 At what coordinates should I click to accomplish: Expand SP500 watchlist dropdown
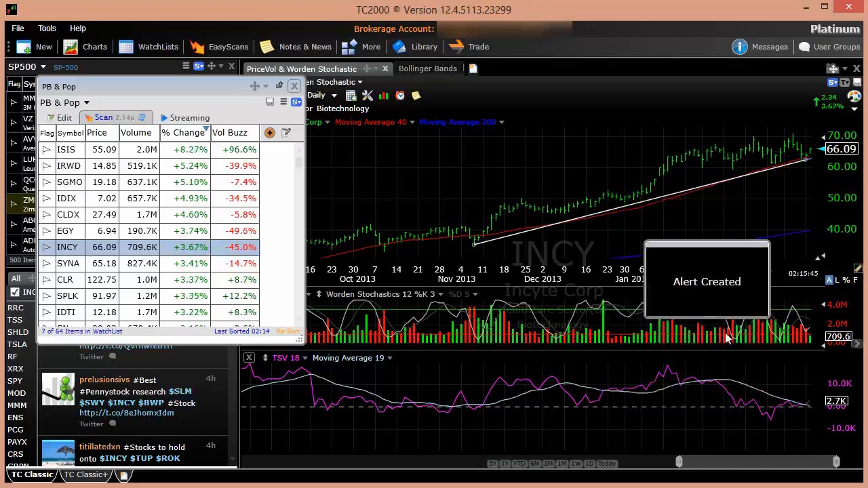tap(43, 67)
